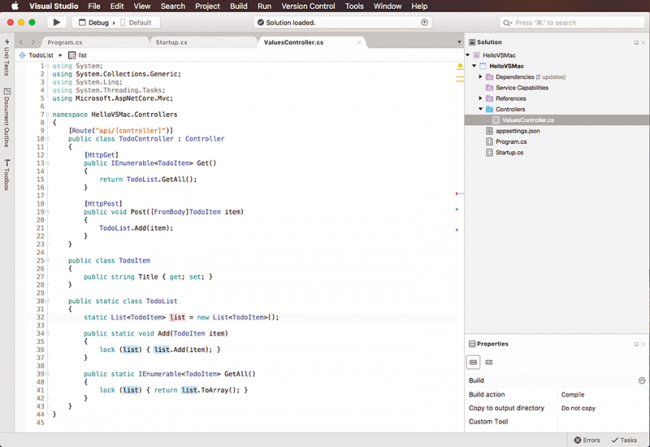Click the Startup.cs file icon in Solution
Viewport: 650px width, 447px height.
pyautogui.click(x=490, y=152)
